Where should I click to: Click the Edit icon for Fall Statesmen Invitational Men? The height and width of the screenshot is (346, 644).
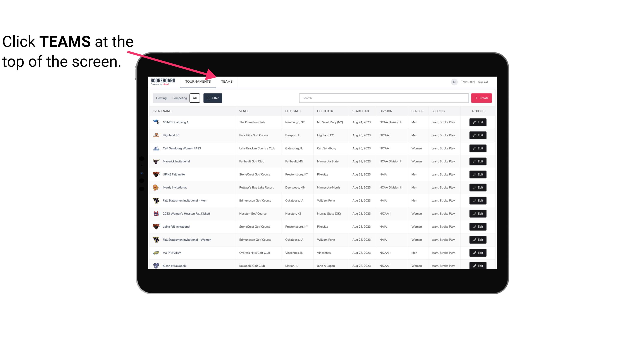pos(478,200)
